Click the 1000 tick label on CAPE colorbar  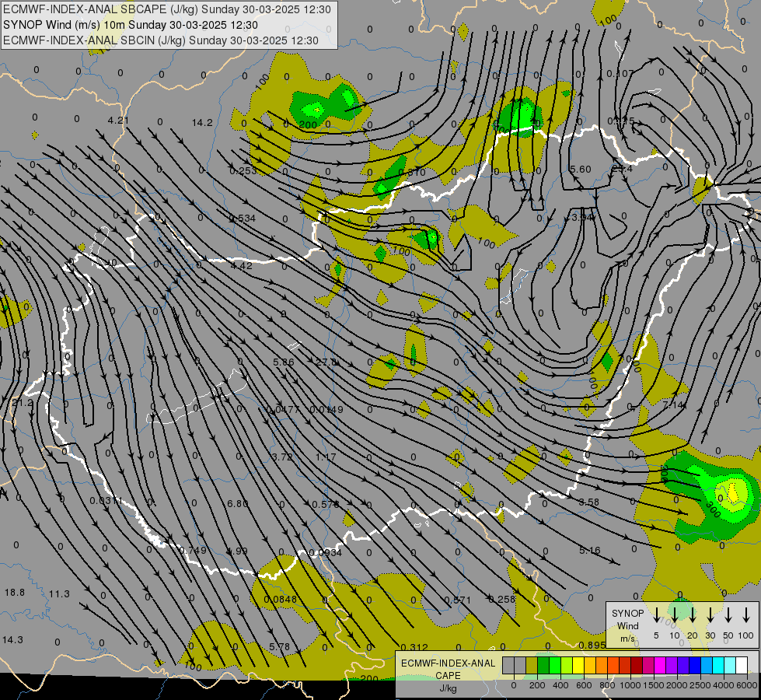tap(630, 685)
